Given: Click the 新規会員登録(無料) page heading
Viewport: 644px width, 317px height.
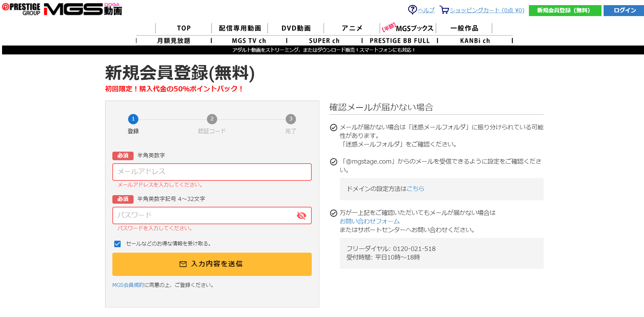Looking at the screenshot, I should (180, 73).
